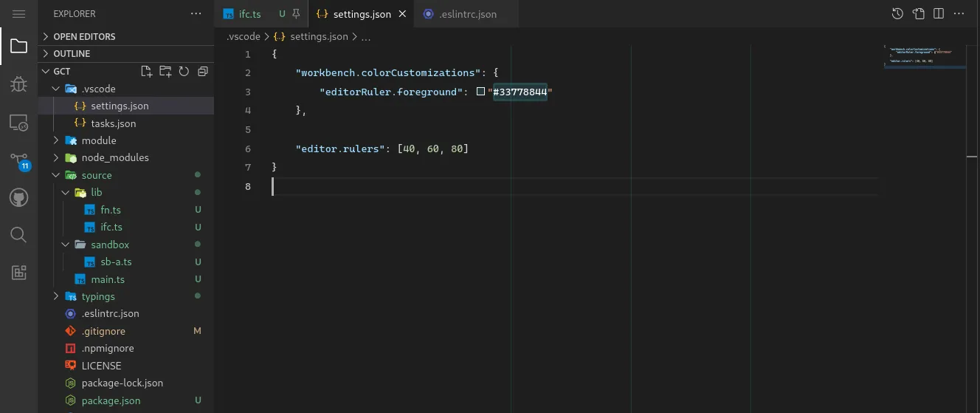Viewport: 980px width, 413px height.
Task: Open main.ts in the source folder
Action: point(126,279)
